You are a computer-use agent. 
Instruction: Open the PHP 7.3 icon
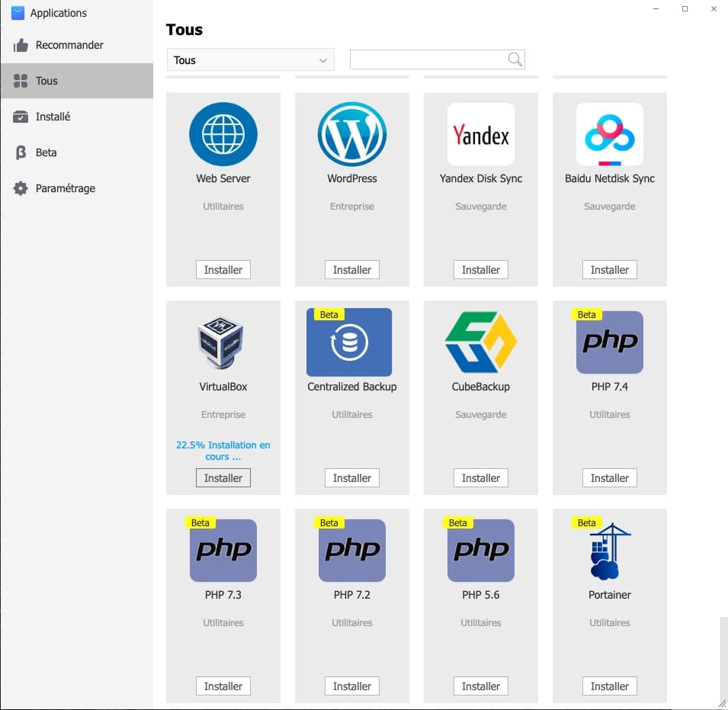coord(223,551)
